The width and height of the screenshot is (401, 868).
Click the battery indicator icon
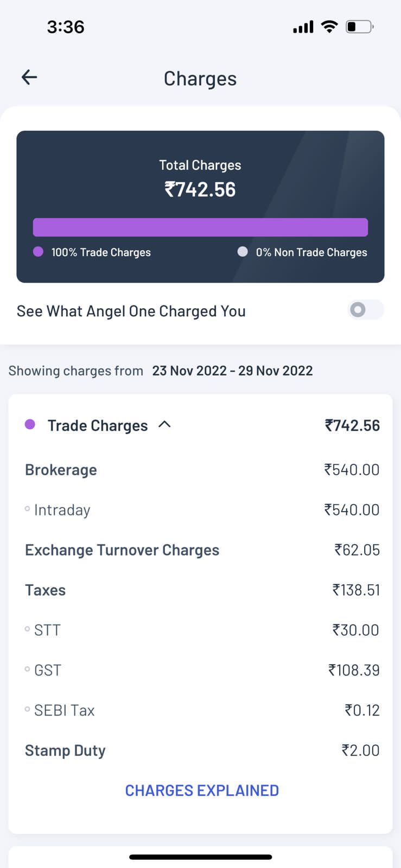tap(359, 27)
